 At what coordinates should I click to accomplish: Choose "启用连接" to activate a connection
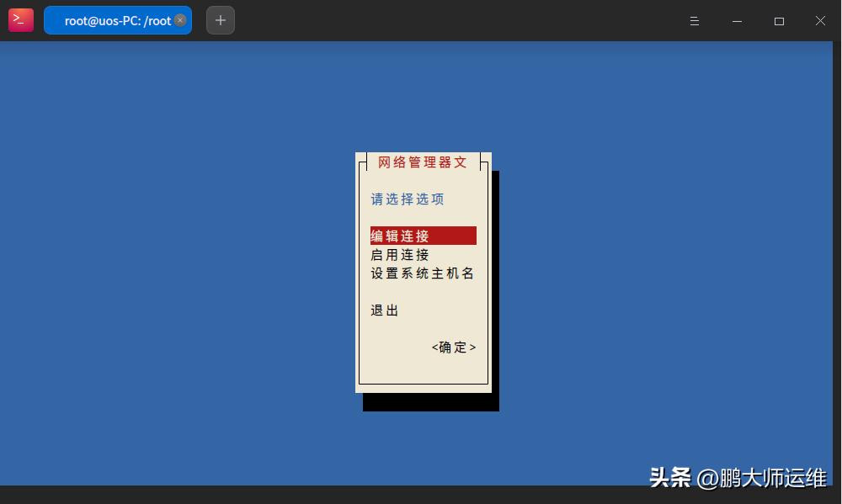tap(400, 254)
